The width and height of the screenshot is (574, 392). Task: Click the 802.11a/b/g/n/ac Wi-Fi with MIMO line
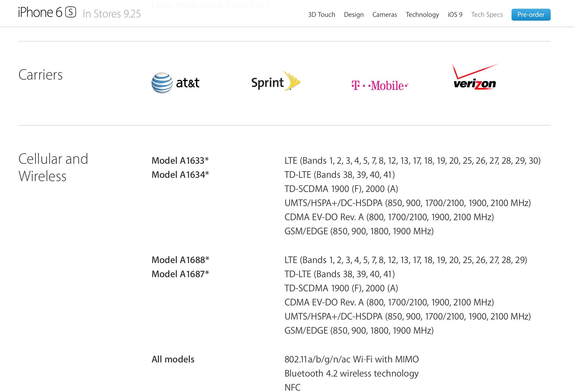(352, 359)
